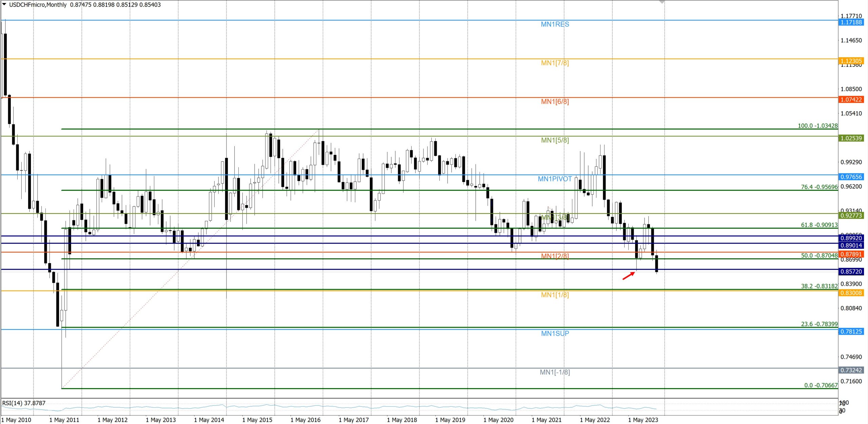
Task: Click the MN1RES line label
Action: coord(555,24)
